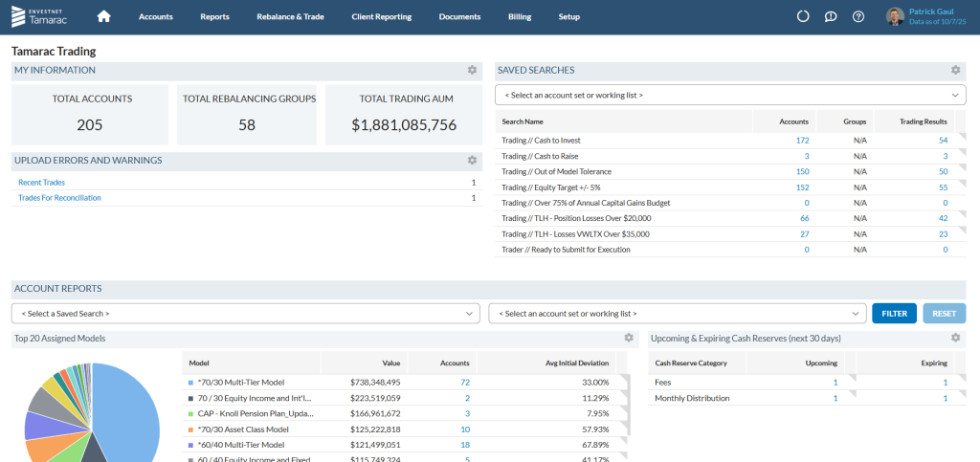Open Upcoming & Expiring Cash Reserves gear
980x462 pixels.
955,338
